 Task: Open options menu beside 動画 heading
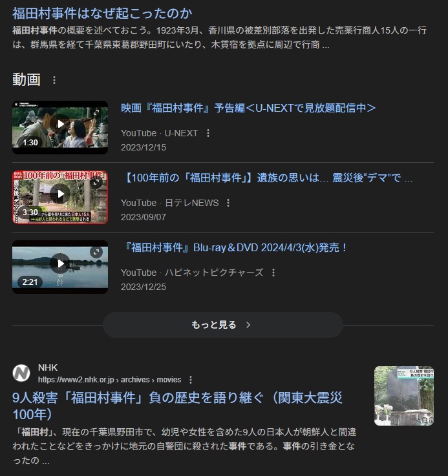point(54,80)
